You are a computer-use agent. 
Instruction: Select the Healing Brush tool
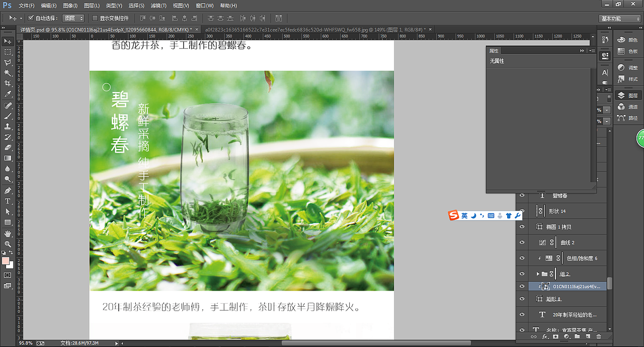[8, 106]
